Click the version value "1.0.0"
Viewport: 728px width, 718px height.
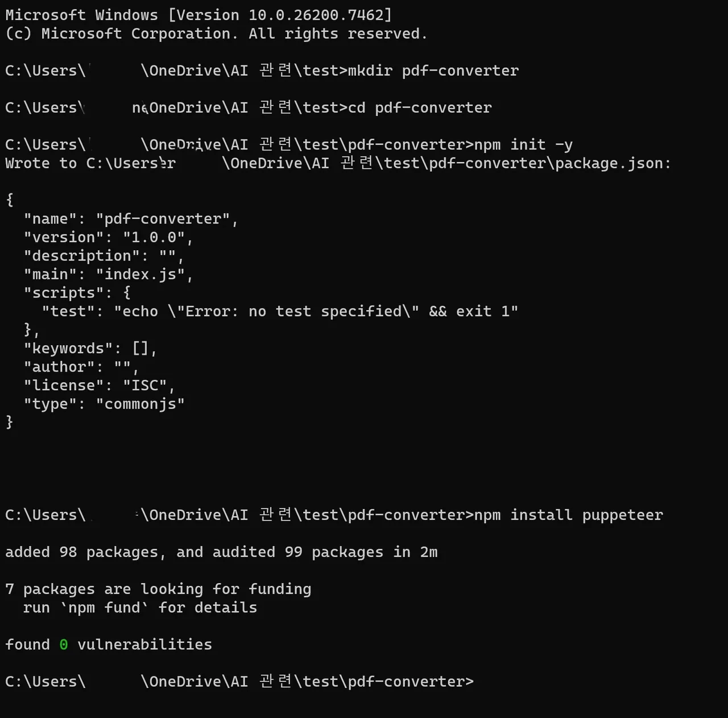click(154, 237)
